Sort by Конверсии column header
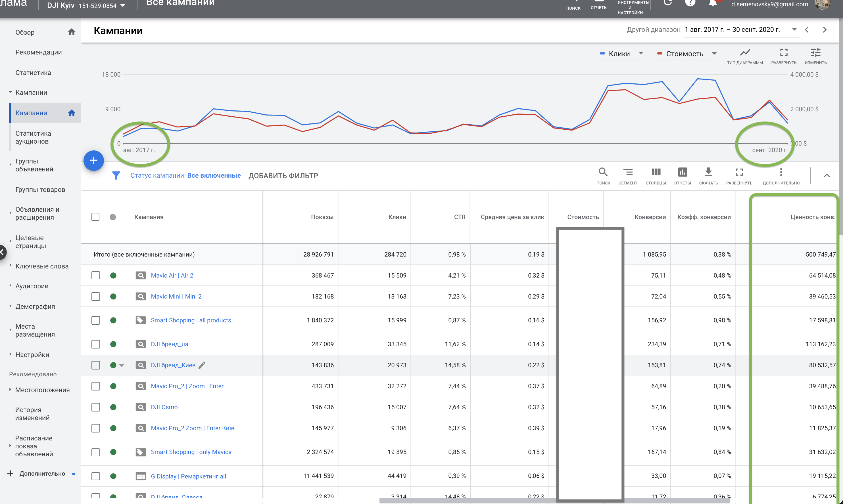 (x=650, y=217)
